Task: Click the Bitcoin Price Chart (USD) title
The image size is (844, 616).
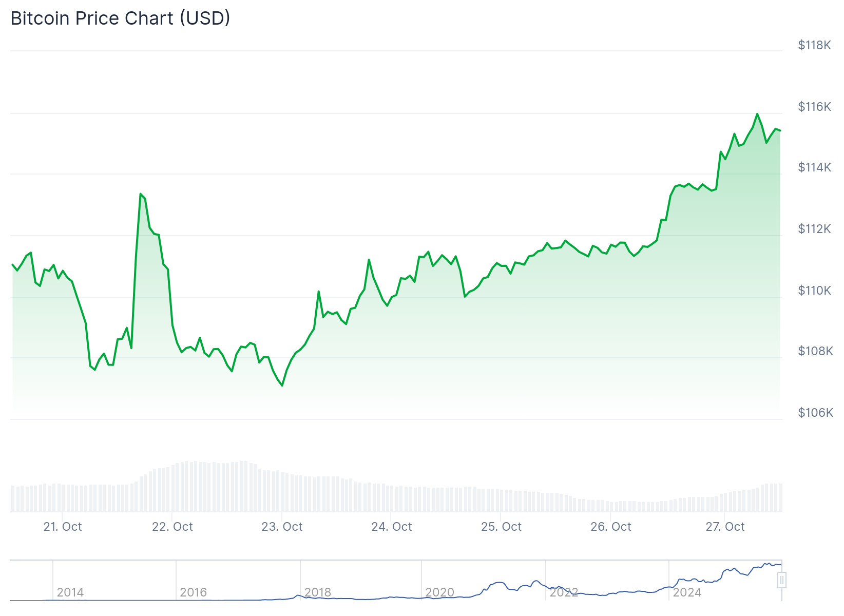Action: click(x=120, y=18)
